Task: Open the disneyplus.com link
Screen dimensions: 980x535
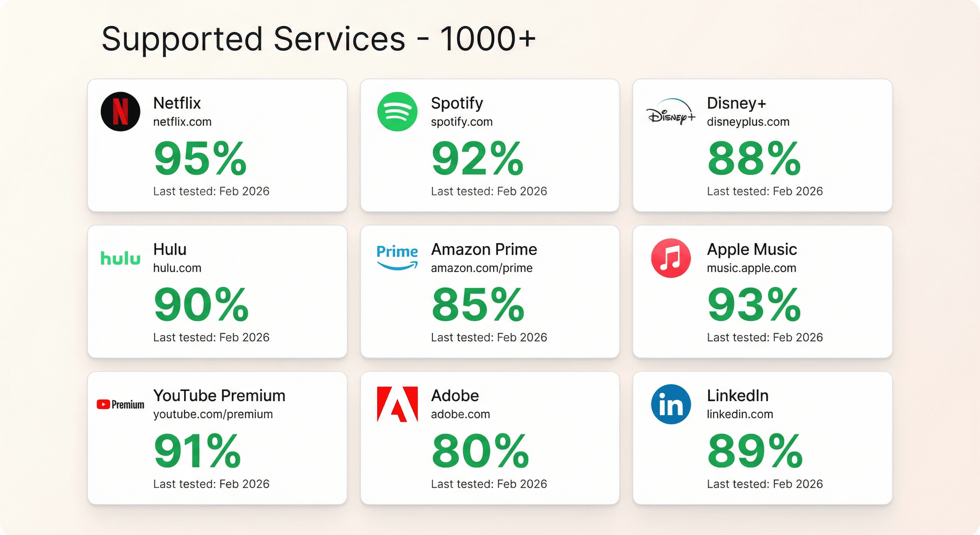Action: coord(748,122)
